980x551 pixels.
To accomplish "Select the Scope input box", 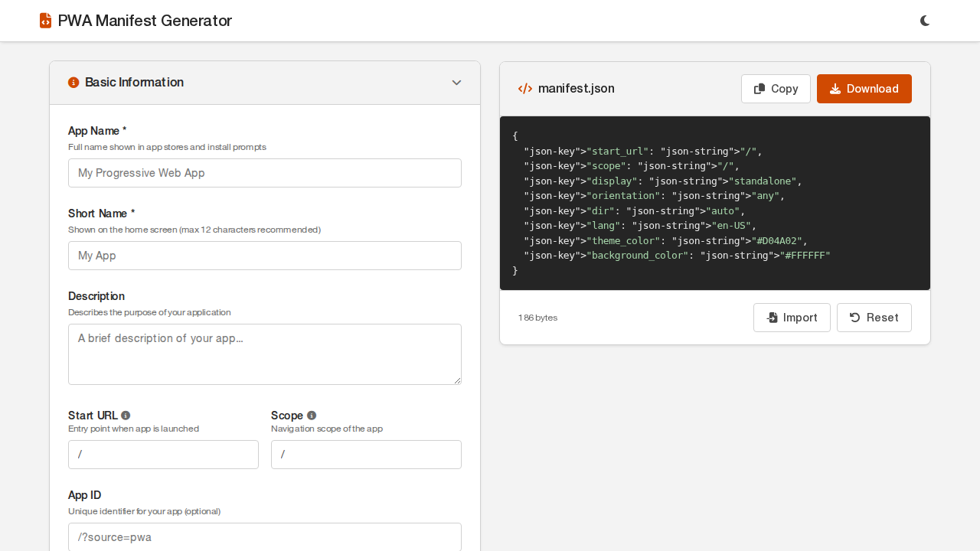I will (x=366, y=455).
